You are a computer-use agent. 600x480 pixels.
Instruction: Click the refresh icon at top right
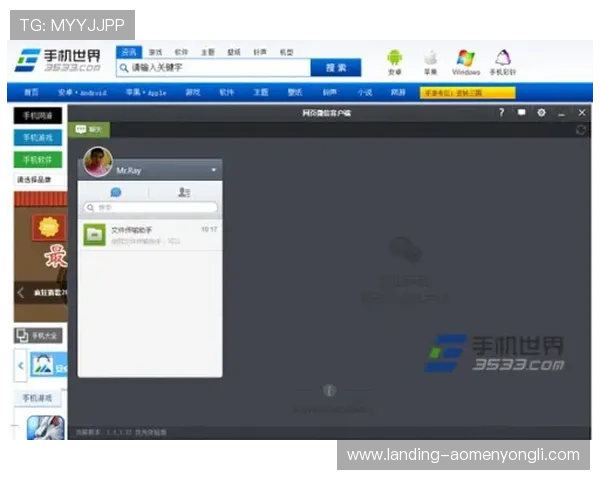pyautogui.click(x=581, y=130)
